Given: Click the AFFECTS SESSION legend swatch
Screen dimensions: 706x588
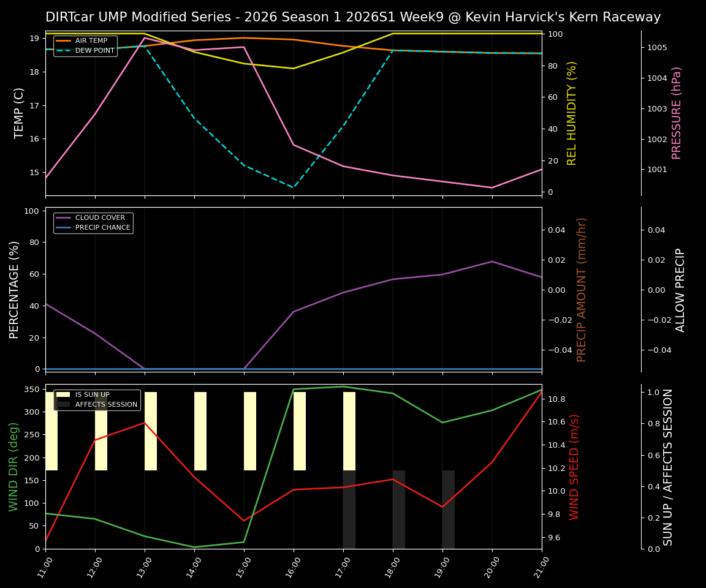Looking at the screenshot, I should point(63,404).
